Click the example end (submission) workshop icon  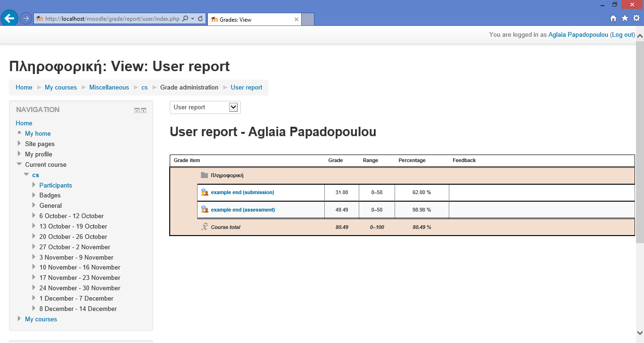click(x=205, y=192)
